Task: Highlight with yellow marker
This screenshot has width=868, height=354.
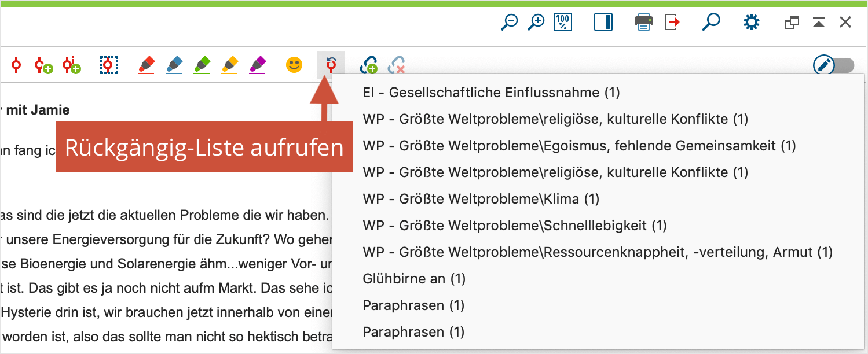Action: [x=230, y=65]
